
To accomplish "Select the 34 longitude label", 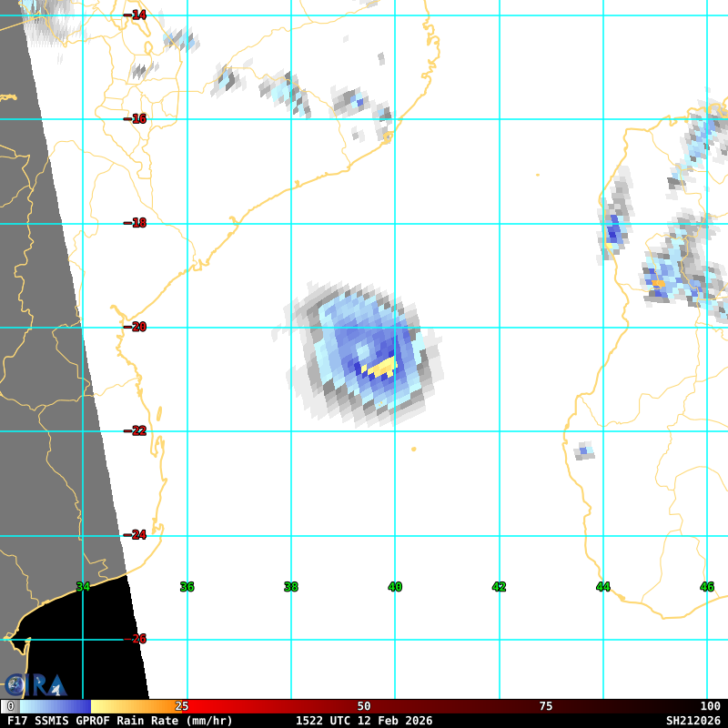I will (83, 587).
